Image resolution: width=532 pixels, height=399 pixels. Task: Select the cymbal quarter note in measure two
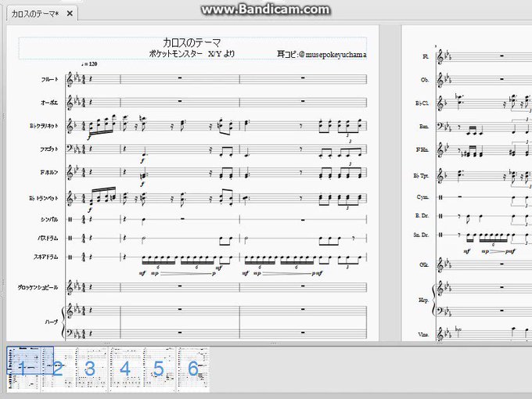click(x=143, y=221)
